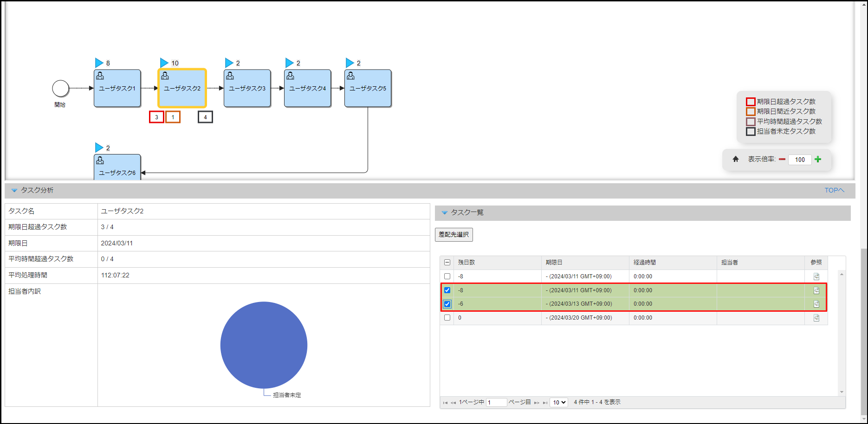868x424 pixels.
Task: Click the play triangle above ユーザタスク2
Action: pyautogui.click(x=164, y=63)
